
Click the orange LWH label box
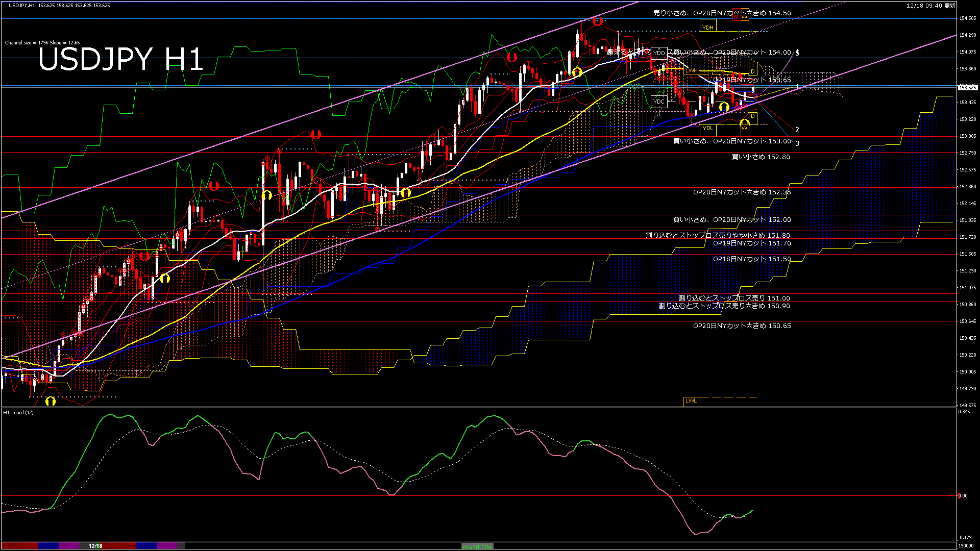(691, 71)
